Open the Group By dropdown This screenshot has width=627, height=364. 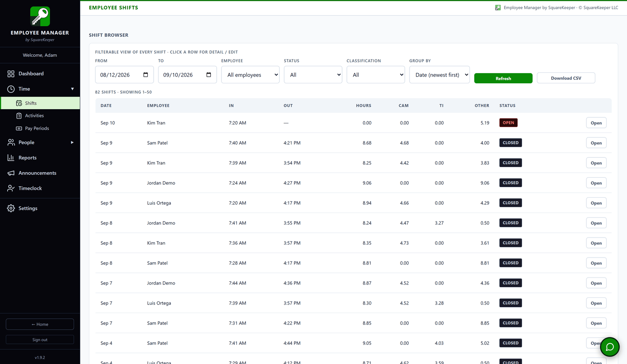(x=440, y=75)
